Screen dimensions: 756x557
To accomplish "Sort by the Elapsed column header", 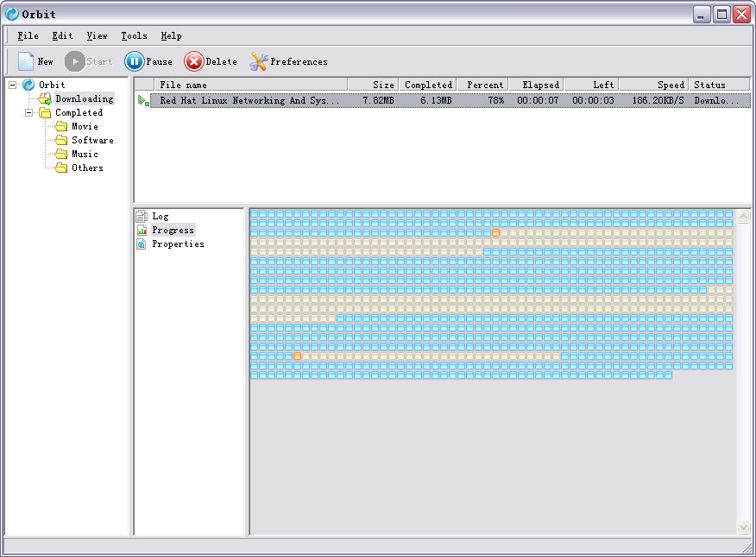I will [537, 85].
